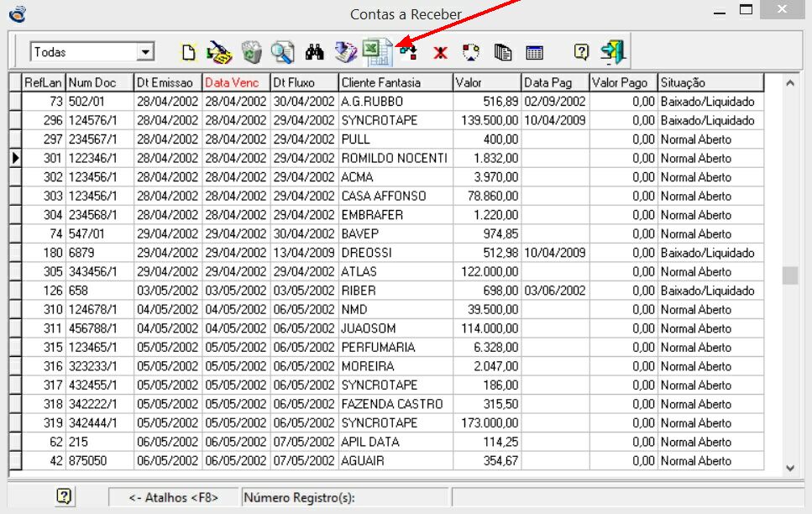812x514 pixels.
Task: Click the stacked pages download arrow icon
Action: pyautogui.click(x=346, y=52)
